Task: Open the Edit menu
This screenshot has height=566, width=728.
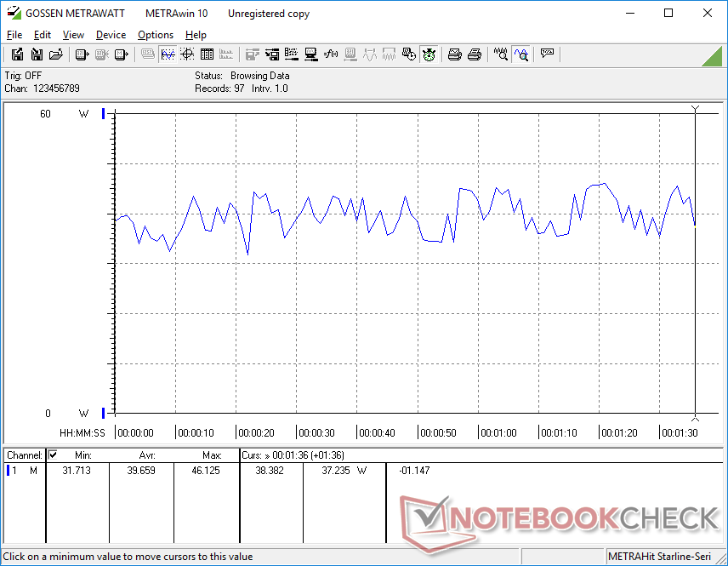Action: tap(43, 35)
